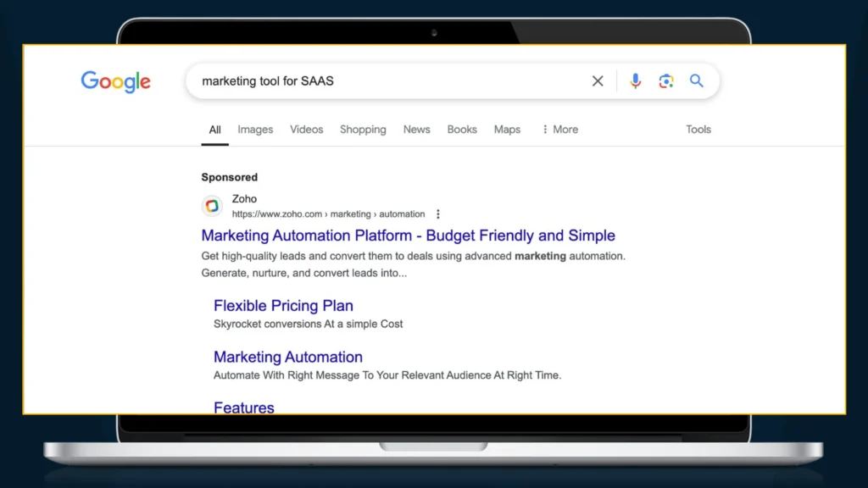This screenshot has width=868, height=488.
Task: Start voice search with the microphone icon
Action: click(x=635, y=80)
